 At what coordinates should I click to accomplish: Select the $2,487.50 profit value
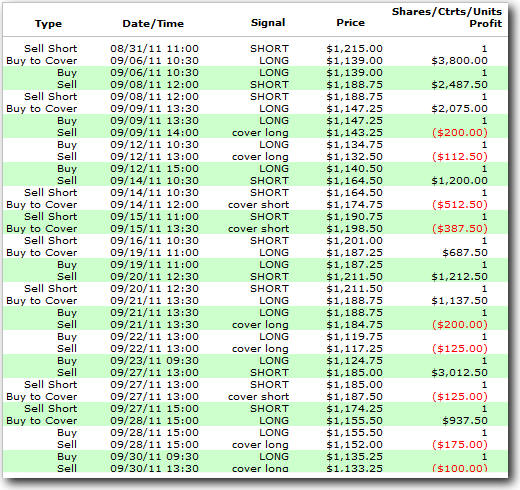[459, 85]
